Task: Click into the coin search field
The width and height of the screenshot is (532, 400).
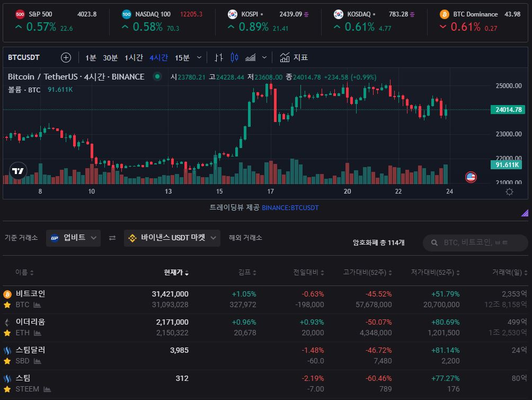Action: pyautogui.click(x=476, y=243)
